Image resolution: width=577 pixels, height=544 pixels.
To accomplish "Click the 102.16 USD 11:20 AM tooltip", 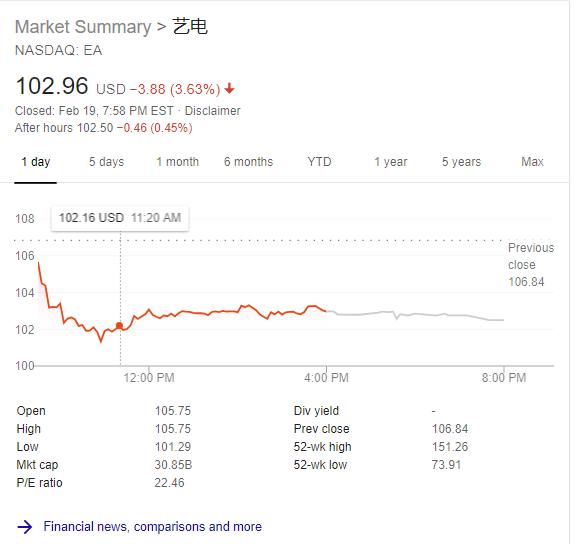I will click(120, 218).
